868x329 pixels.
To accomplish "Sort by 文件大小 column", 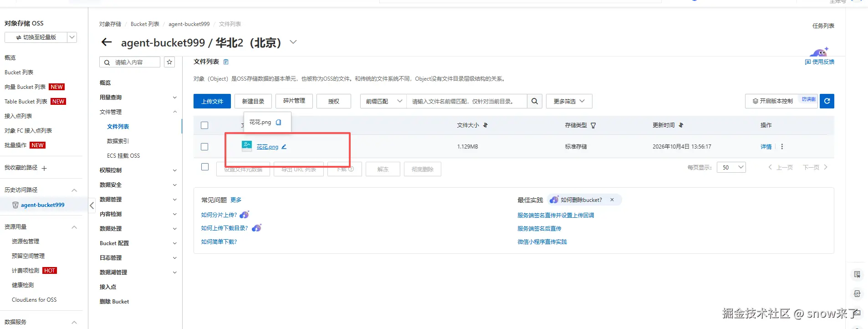I will pos(485,125).
